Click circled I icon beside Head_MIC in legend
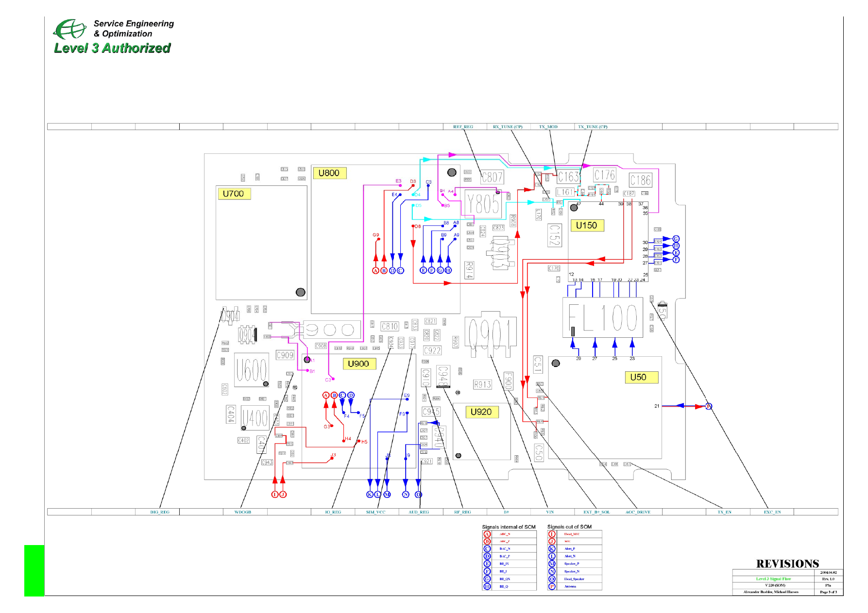This screenshot has width=868, height=613. 552,534
